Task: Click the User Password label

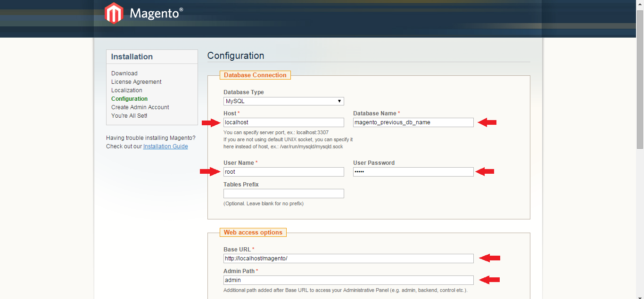Action: pos(374,163)
